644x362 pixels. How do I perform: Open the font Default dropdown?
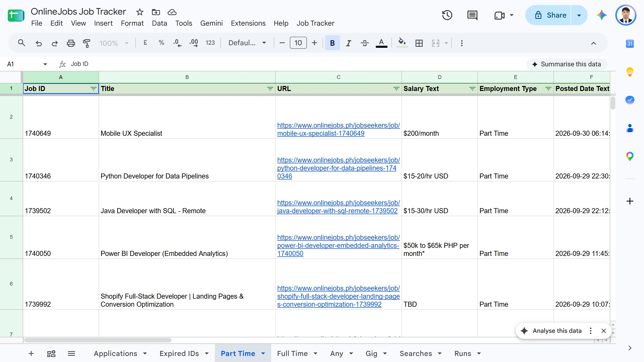coord(247,43)
